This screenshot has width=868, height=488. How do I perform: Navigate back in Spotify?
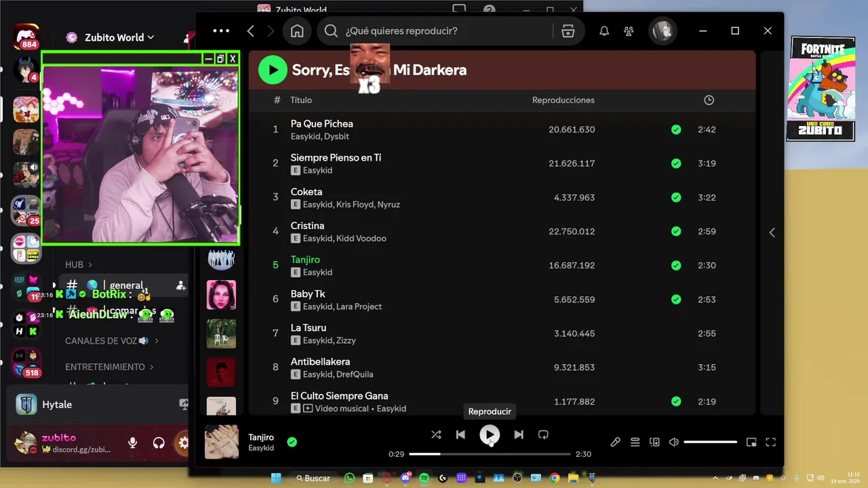click(251, 31)
